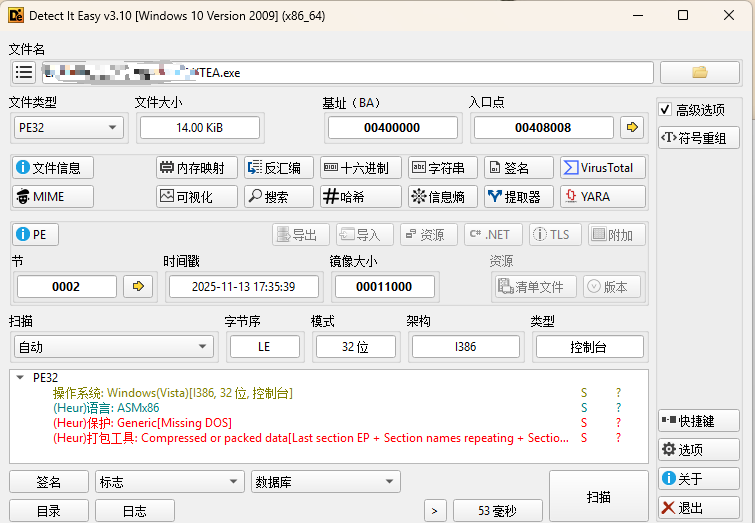Screen dimensions: 755x523
Task: Jump to the entry point arrow button
Action: (631, 127)
